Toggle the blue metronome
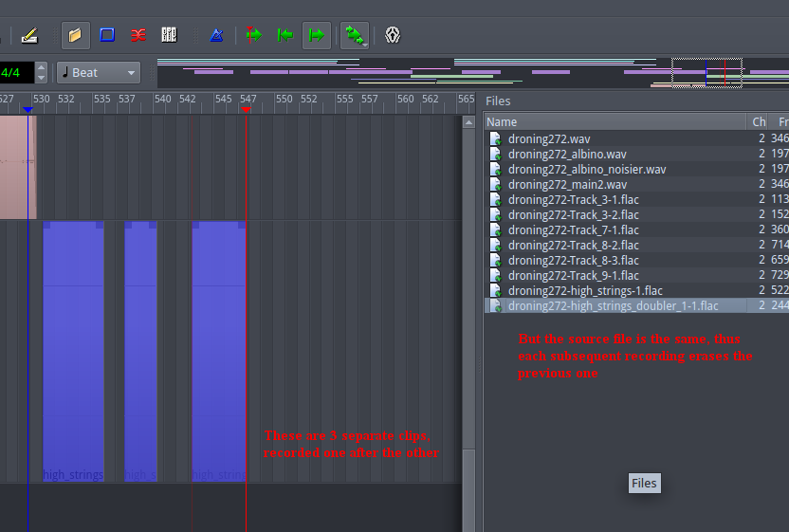 point(216,35)
